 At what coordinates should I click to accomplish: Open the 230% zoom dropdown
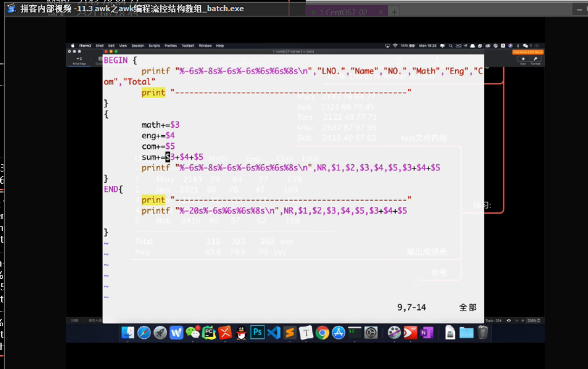pos(534,320)
